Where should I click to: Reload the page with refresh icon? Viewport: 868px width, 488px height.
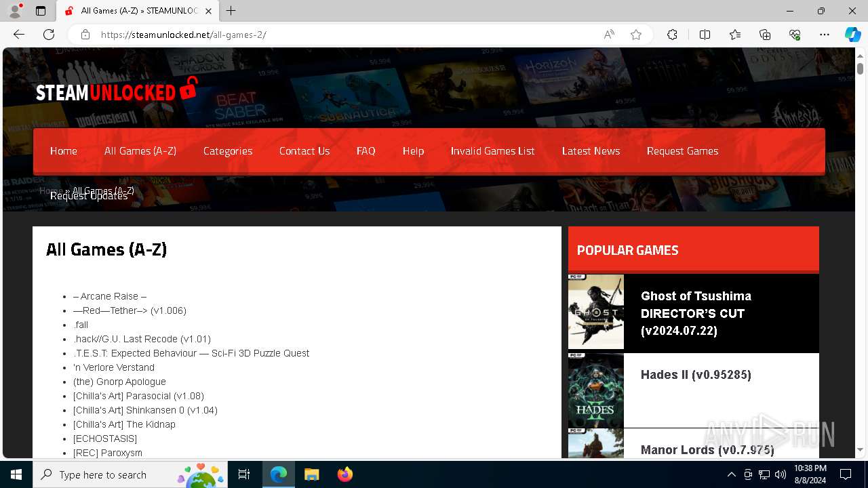(49, 35)
